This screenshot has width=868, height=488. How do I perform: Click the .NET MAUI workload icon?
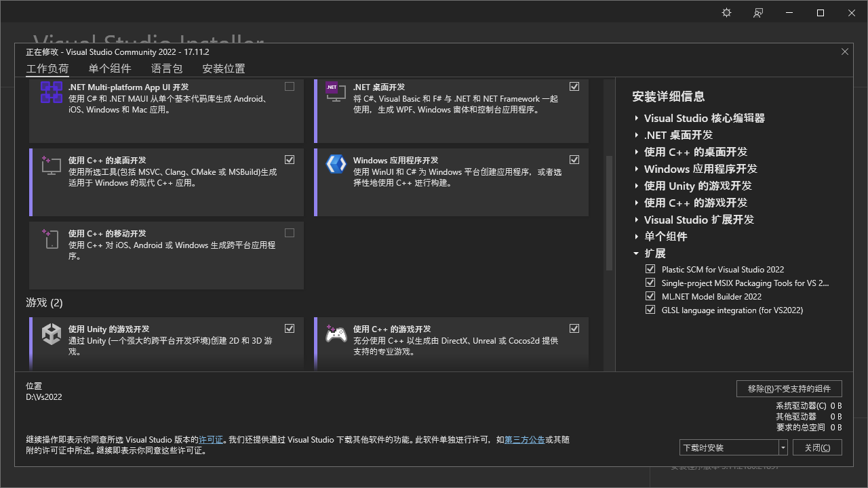coord(52,92)
